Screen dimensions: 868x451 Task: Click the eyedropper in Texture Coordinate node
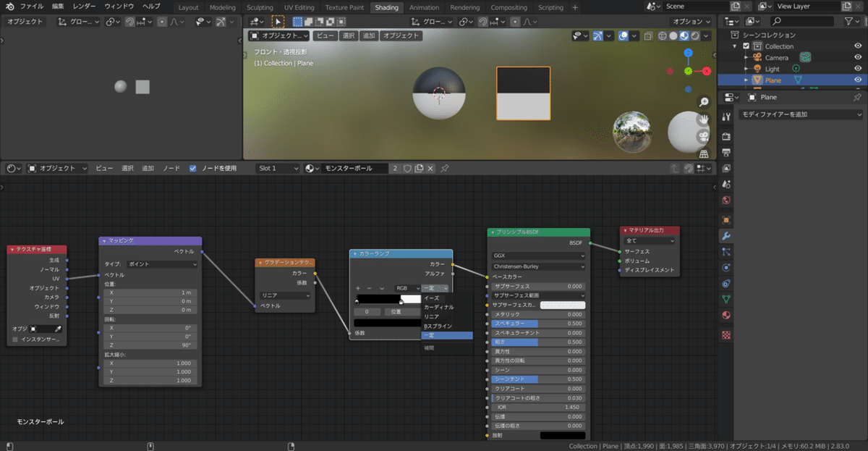tap(58, 329)
